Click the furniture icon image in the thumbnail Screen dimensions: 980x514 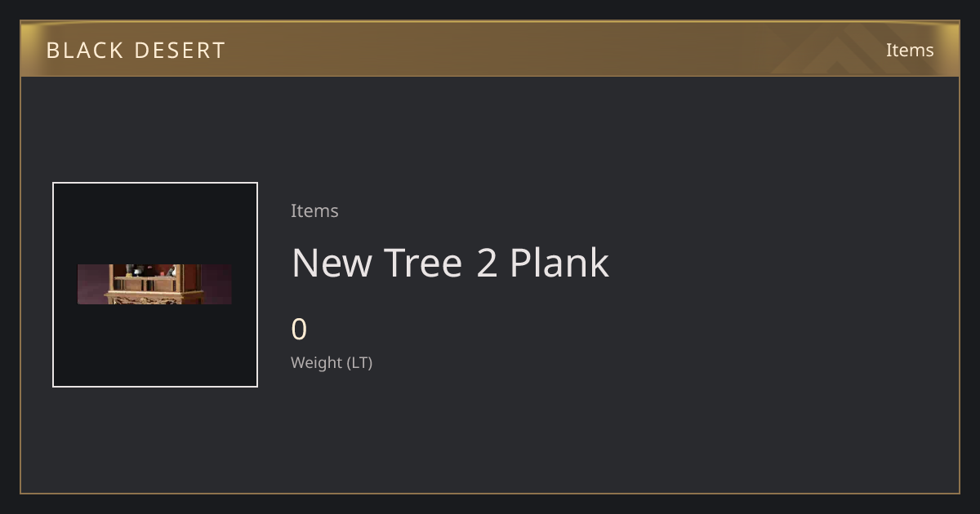pyautogui.click(x=154, y=284)
